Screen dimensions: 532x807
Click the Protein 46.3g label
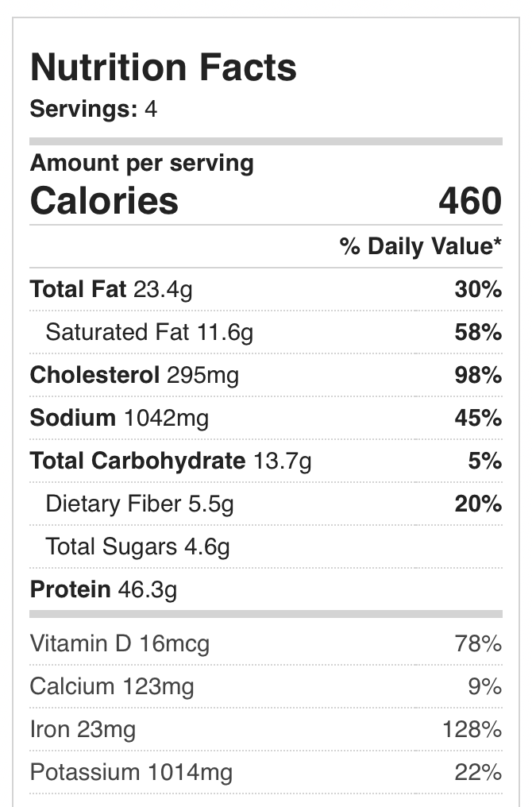coord(103,589)
